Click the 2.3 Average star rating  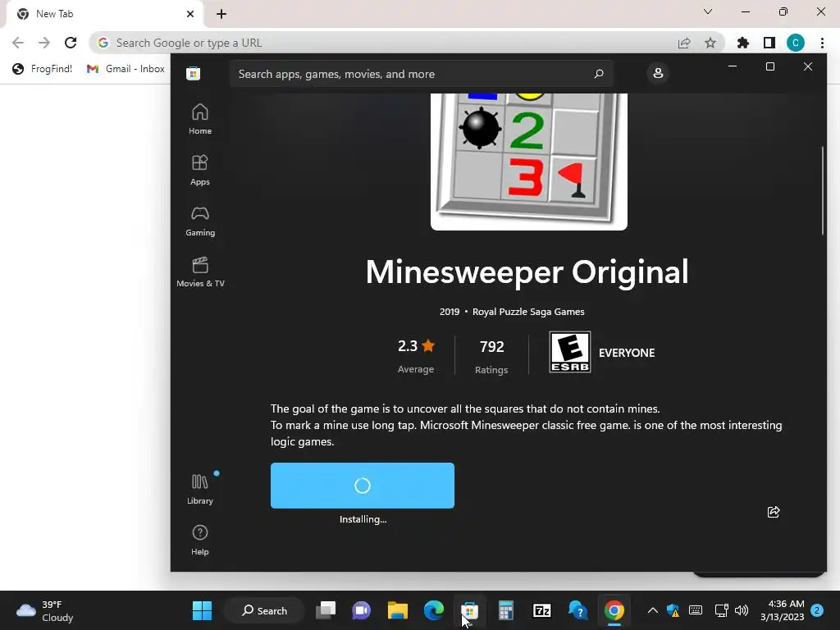tap(416, 356)
